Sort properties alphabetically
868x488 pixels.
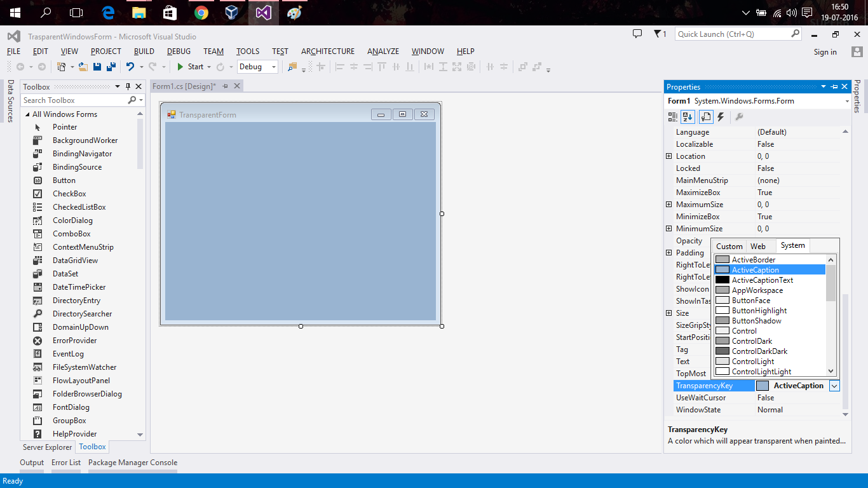688,117
